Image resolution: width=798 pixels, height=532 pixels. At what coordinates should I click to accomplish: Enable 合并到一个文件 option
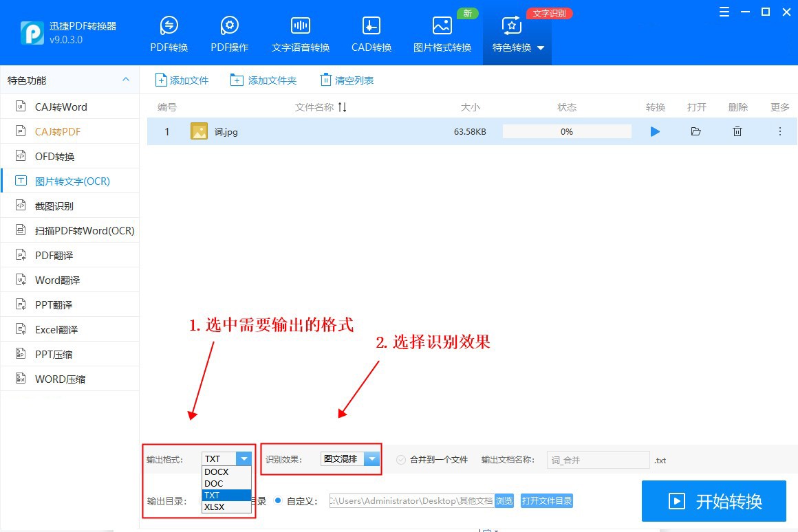(x=400, y=460)
